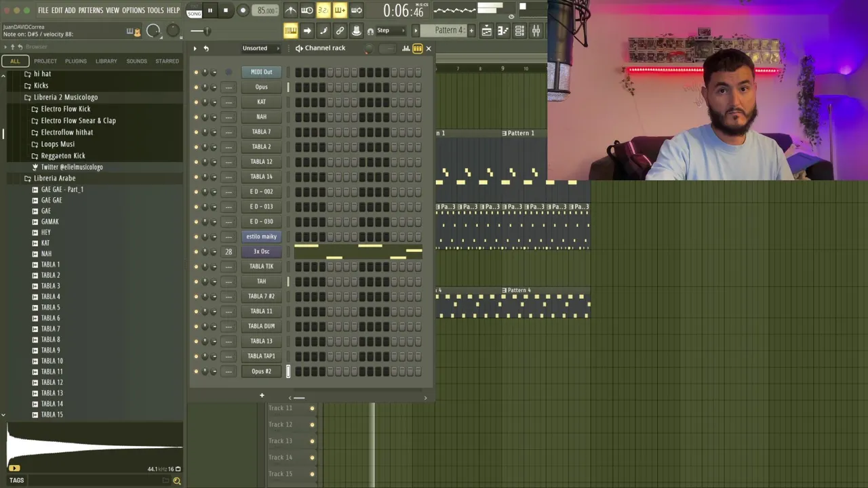Mute the 3x Osc channel
This screenshot has width=868, height=488.
pyautogui.click(x=197, y=251)
